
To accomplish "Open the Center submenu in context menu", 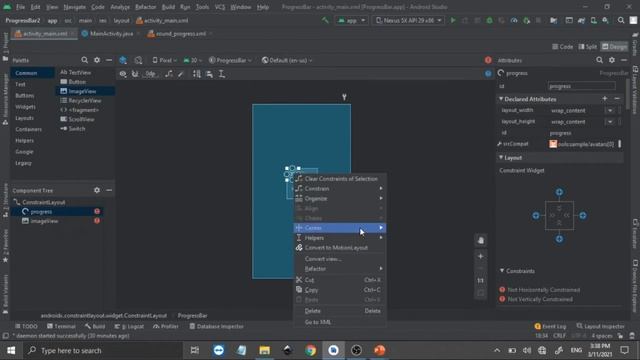I will pos(340,228).
